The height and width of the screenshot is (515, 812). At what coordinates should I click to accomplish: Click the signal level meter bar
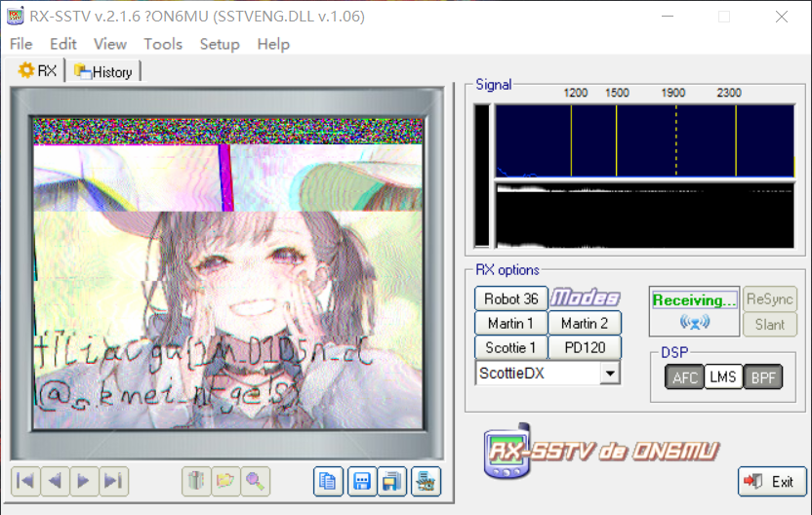click(x=482, y=176)
